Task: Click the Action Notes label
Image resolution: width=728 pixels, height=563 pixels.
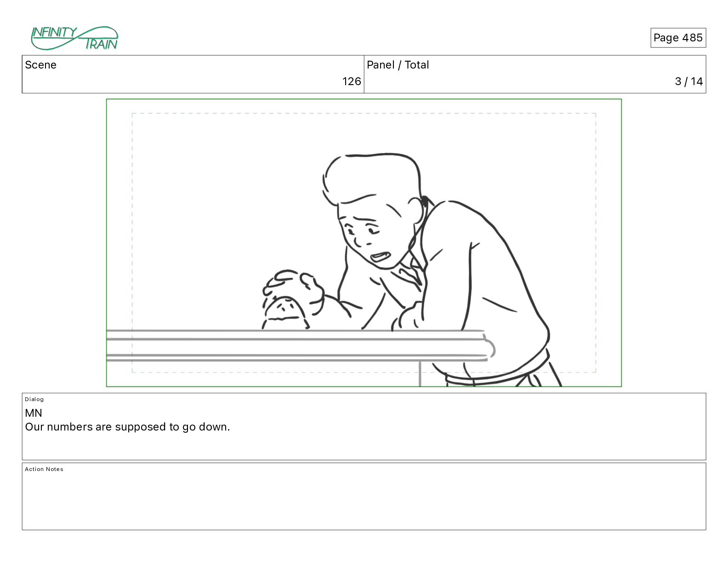Action: pyautogui.click(x=44, y=469)
